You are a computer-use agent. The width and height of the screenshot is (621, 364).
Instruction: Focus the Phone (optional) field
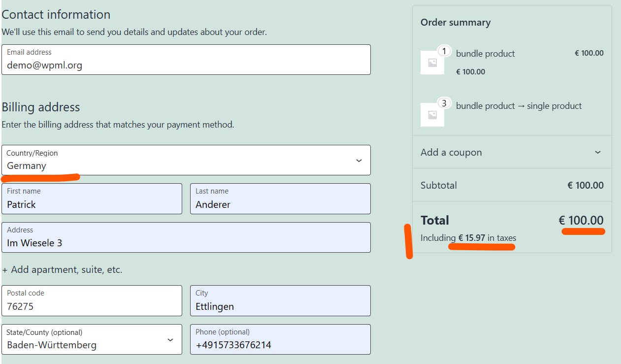(x=280, y=339)
